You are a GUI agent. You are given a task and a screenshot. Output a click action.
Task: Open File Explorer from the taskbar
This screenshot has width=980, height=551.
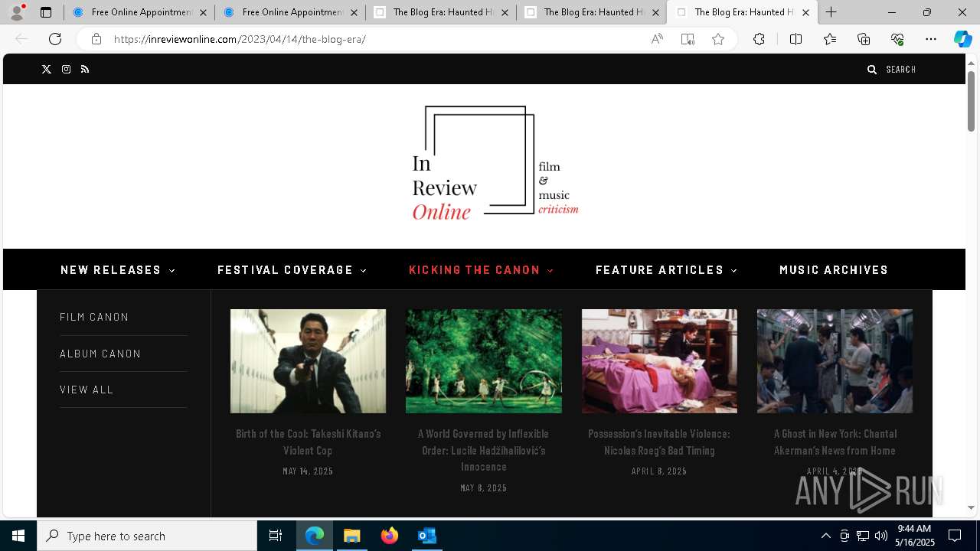351,536
